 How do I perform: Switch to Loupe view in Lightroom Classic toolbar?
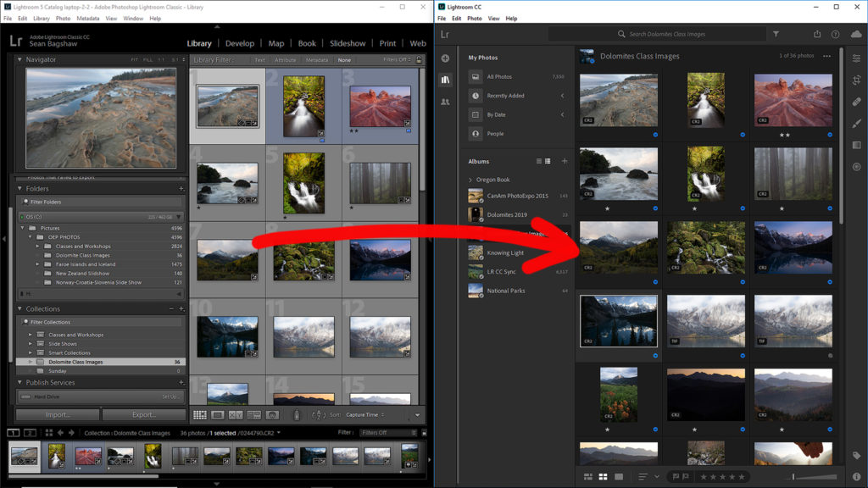click(218, 415)
